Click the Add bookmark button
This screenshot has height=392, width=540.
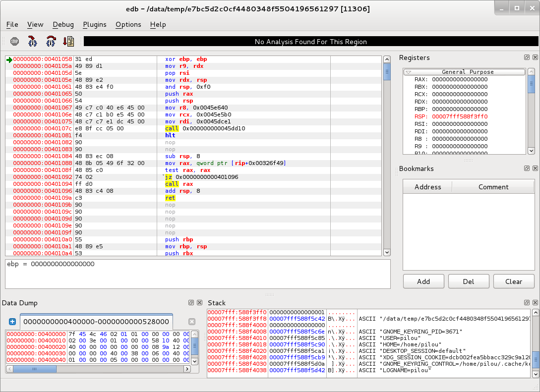[x=423, y=281]
